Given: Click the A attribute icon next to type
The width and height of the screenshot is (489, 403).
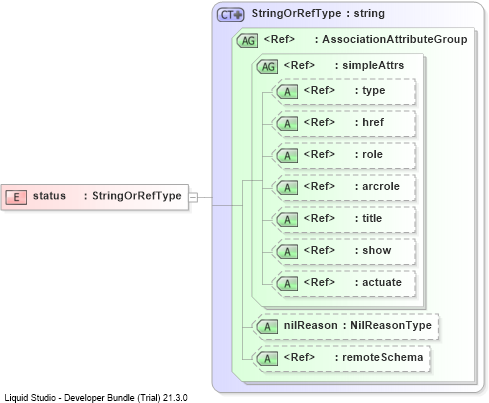Looking at the screenshot, I should pyautogui.click(x=287, y=92).
